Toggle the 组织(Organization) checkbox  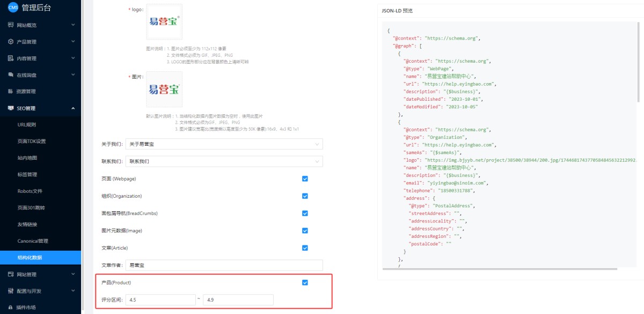305,196
